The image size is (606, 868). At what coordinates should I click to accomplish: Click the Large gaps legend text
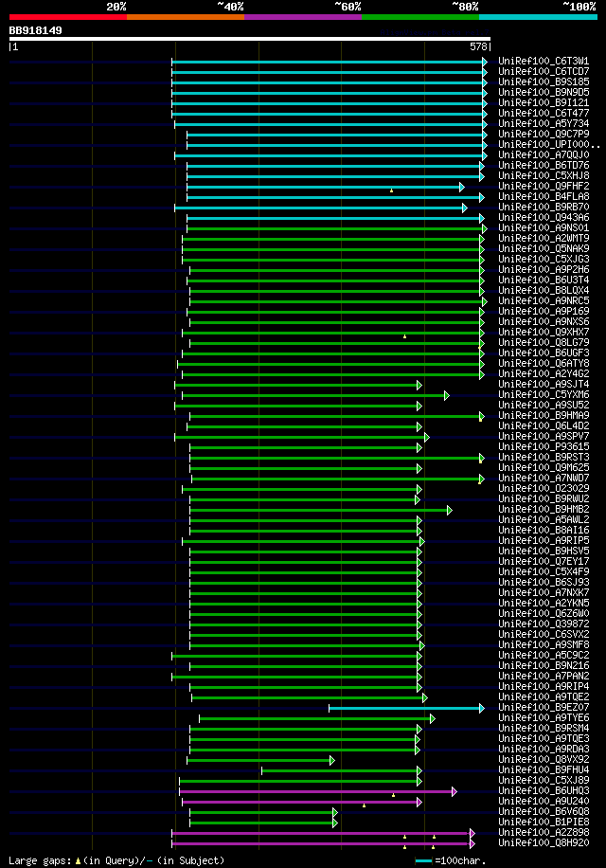point(116,860)
